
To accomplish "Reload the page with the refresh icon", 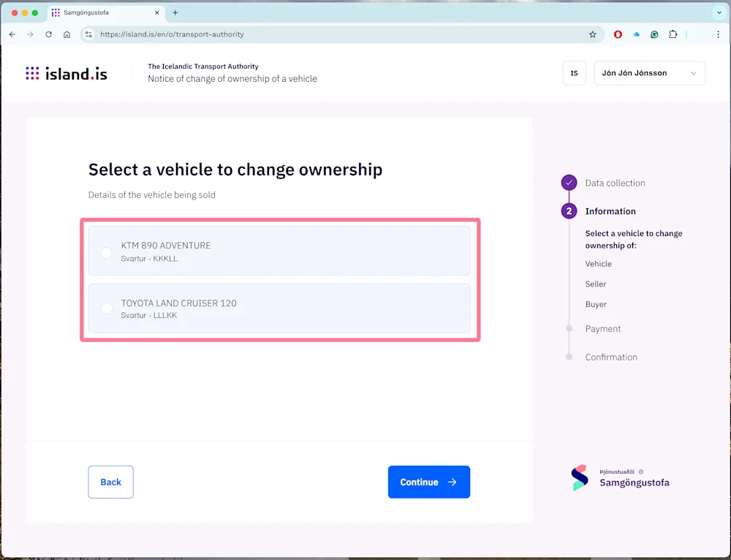I will (48, 34).
